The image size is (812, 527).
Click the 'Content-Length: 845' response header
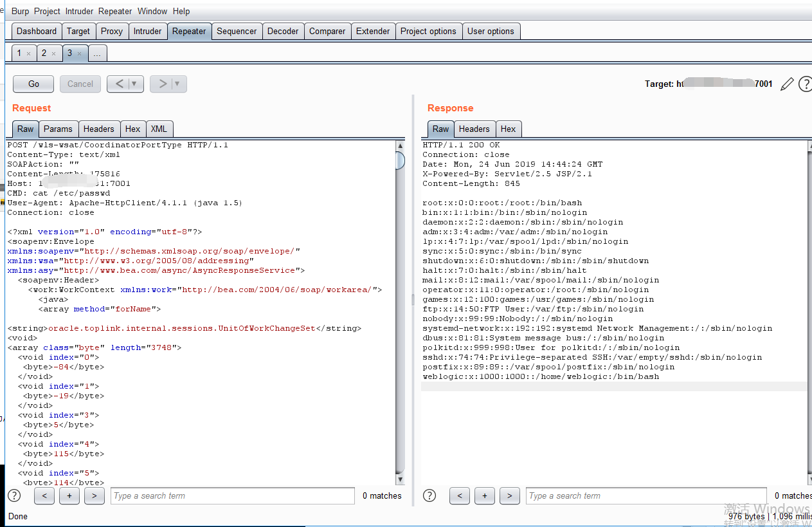[x=471, y=183]
